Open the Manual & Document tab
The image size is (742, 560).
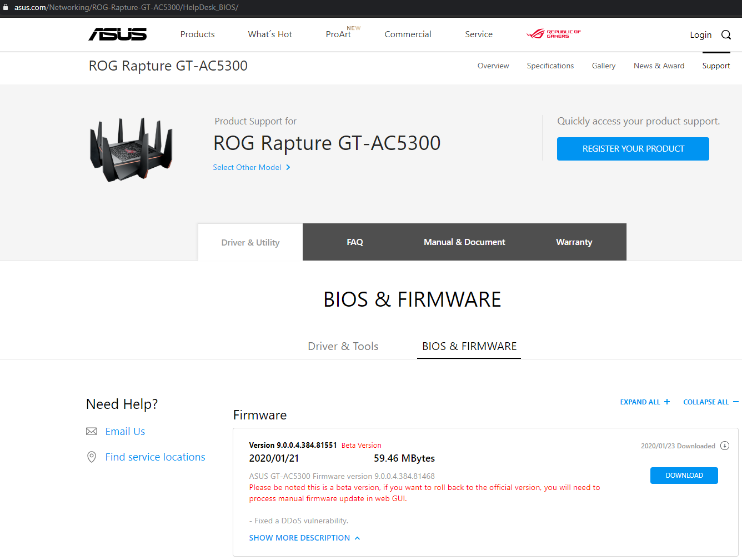[x=464, y=242]
